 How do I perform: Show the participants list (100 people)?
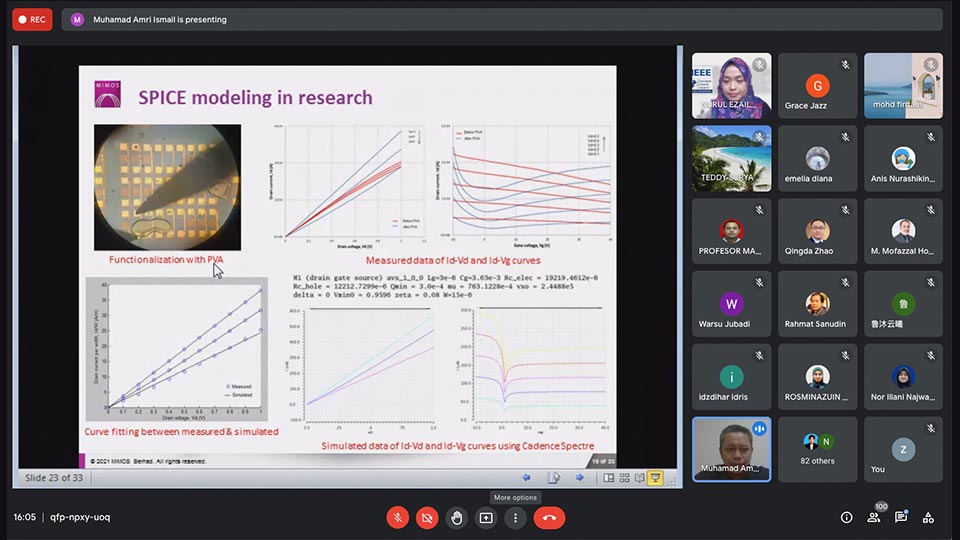[x=875, y=517]
